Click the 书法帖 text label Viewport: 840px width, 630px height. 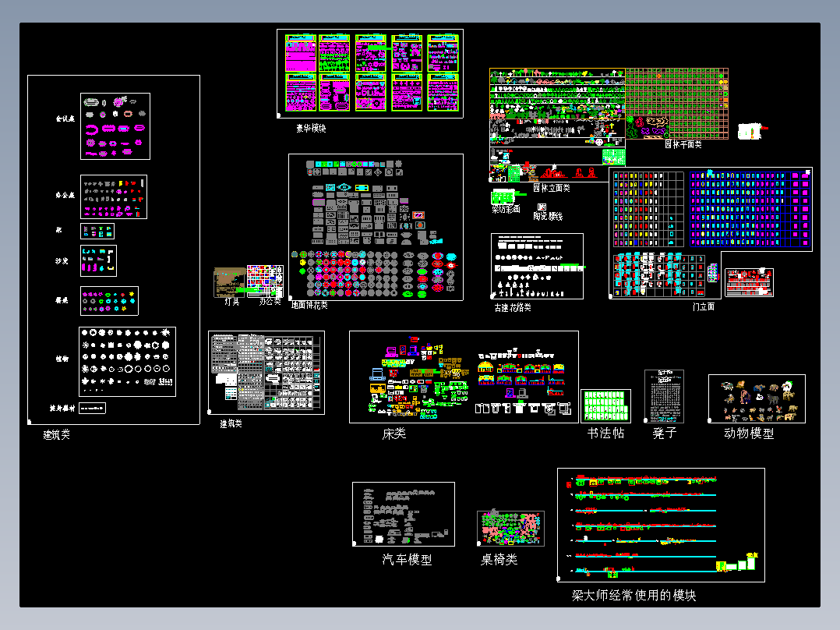(x=606, y=434)
